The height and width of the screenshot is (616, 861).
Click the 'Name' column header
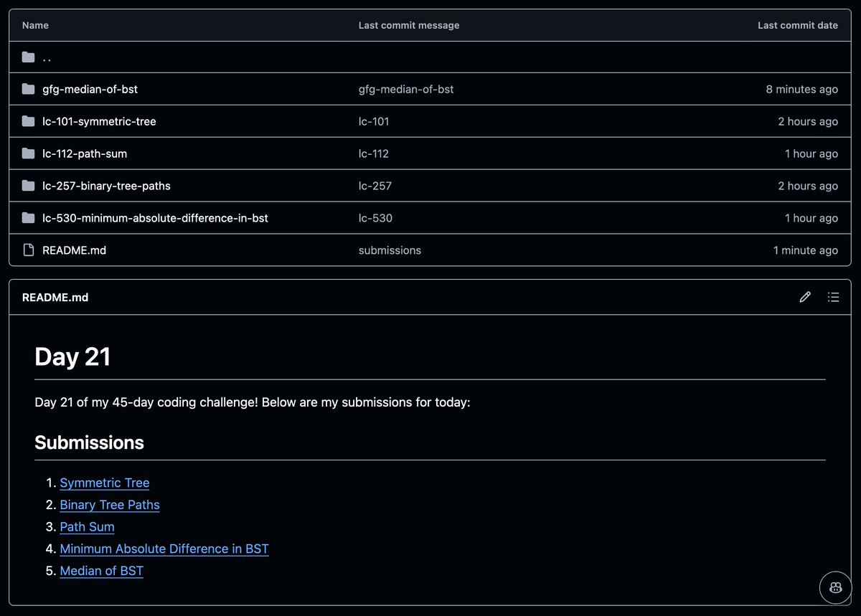pyautogui.click(x=35, y=25)
